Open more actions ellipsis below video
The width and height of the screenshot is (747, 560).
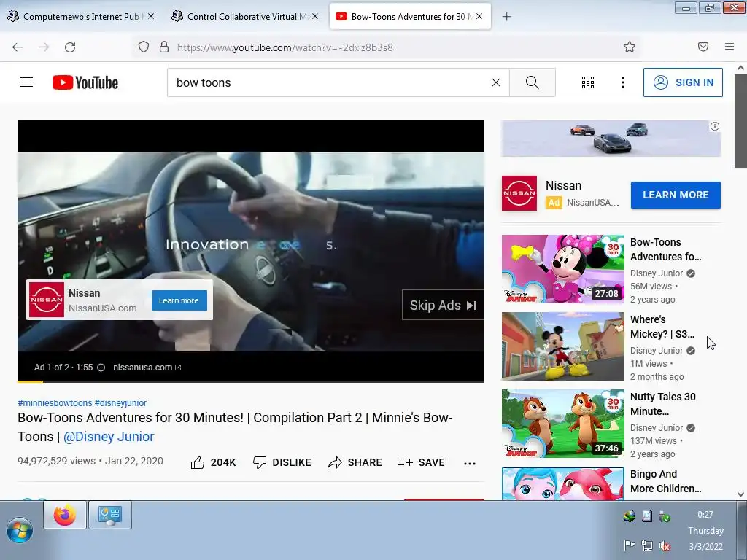[x=470, y=463]
